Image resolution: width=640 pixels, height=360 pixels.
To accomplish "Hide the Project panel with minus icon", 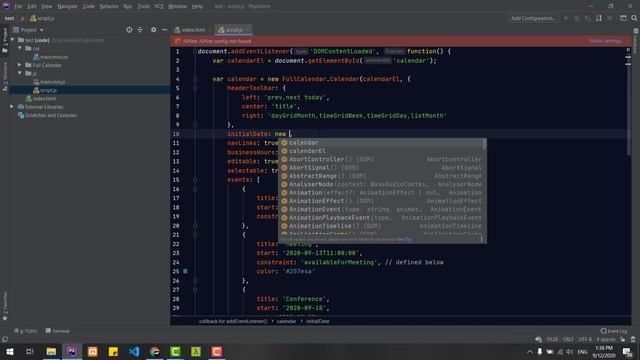I will tap(164, 30).
